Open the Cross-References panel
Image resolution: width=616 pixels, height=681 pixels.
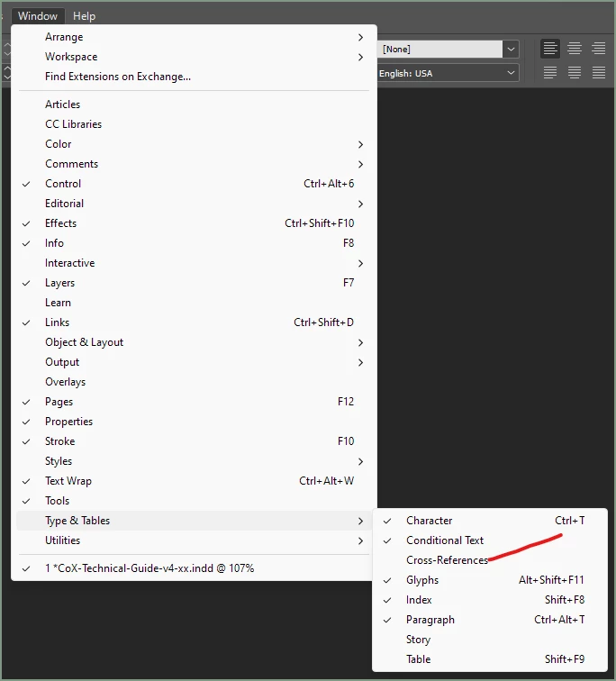[490, 560]
